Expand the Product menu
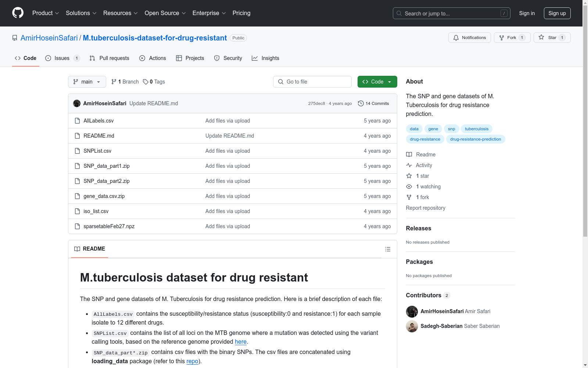Image resolution: width=588 pixels, height=368 pixels. [46, 13]
